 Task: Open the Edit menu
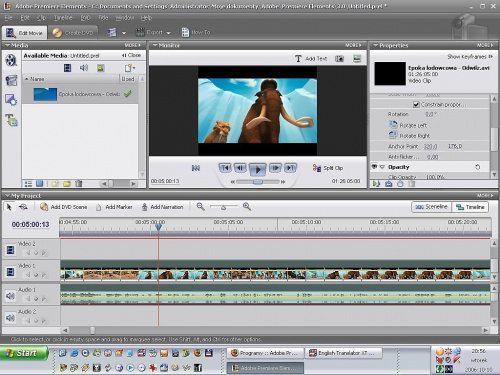coord(25,18)
